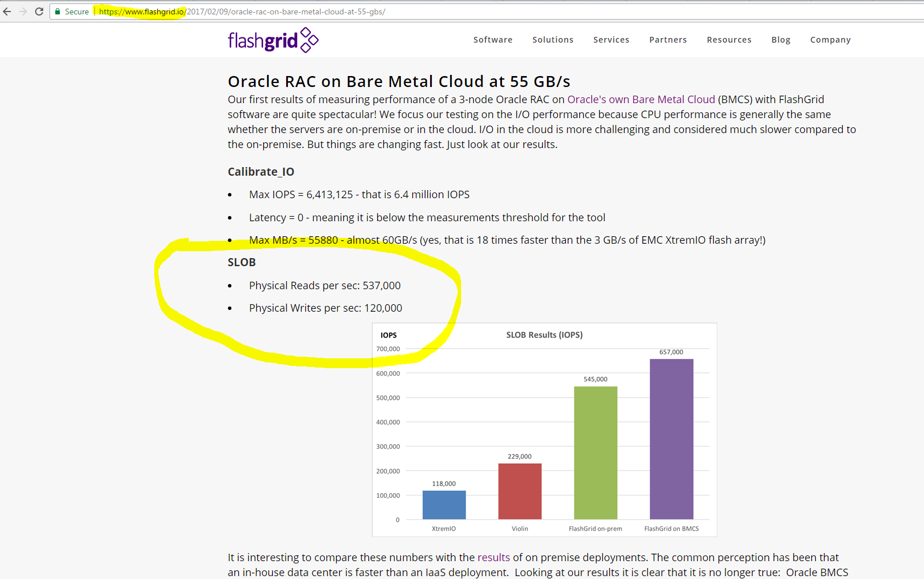Click the purple FlashGrid on BMCS bar
Screen dimensions: 924x579
671,439
